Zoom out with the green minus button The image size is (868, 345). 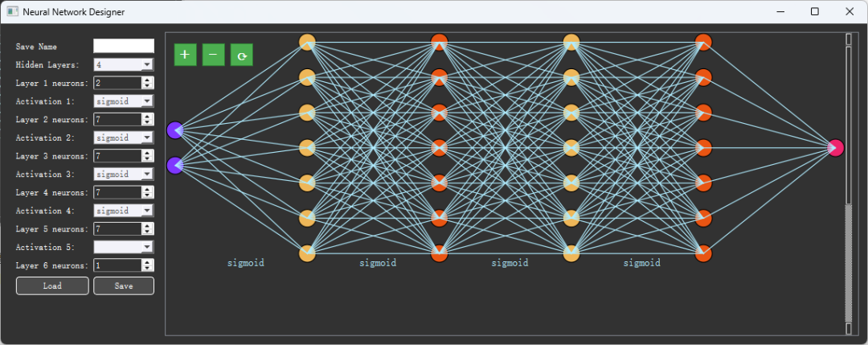pyautogui.click(x=213, y=55)
